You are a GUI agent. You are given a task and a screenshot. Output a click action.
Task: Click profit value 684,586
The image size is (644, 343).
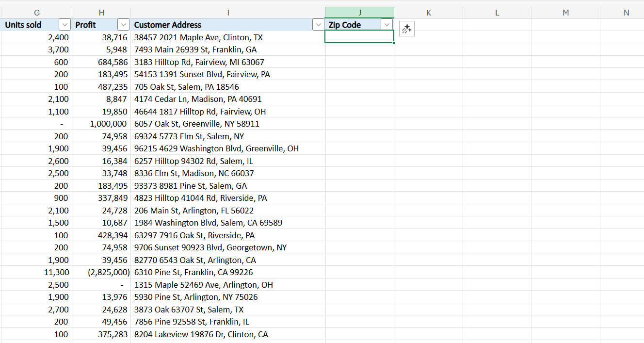pos(101,62)
